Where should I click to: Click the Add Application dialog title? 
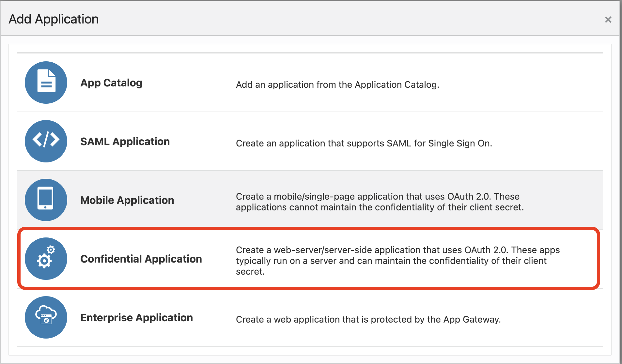54,19
